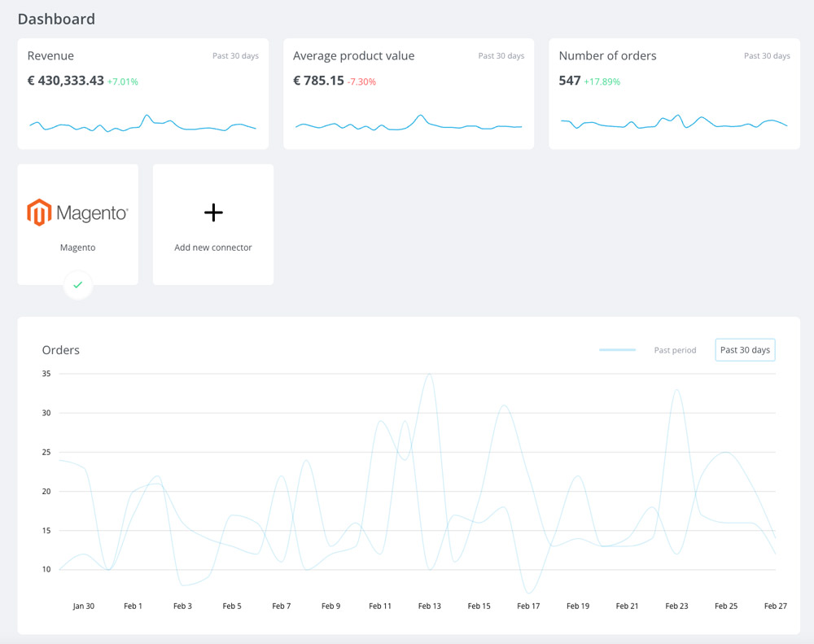
Task: Click the Revenue amount € 430,333.43
Action: click(66, 81)
